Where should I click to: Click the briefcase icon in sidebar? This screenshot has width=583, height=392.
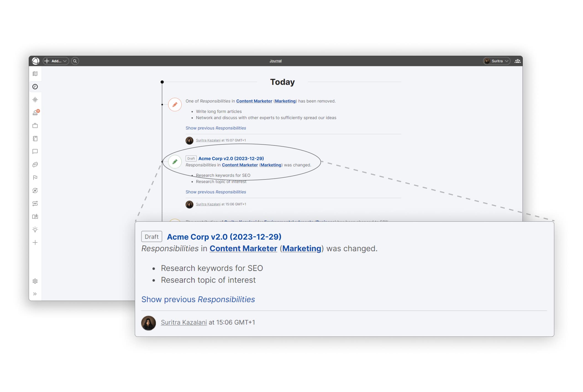[35, 126]
